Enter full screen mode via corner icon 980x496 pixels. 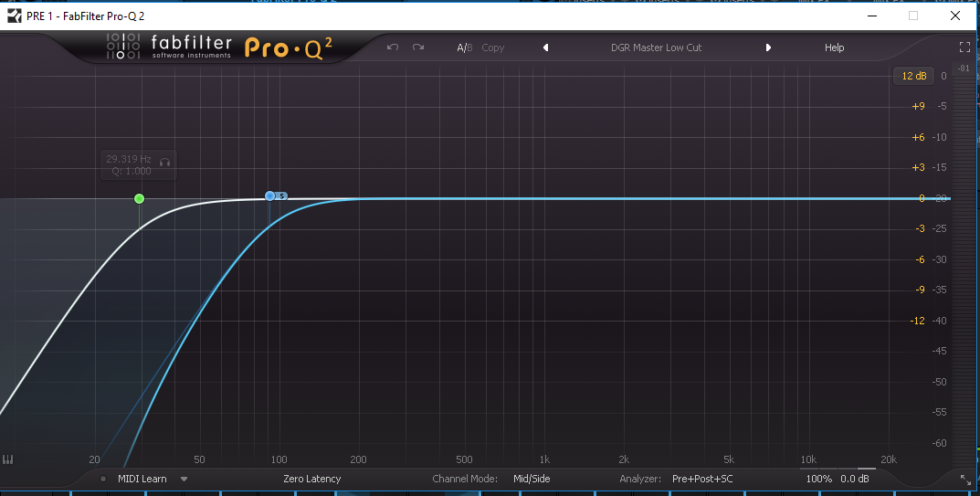pyautogui.click(x=964, y=47)
